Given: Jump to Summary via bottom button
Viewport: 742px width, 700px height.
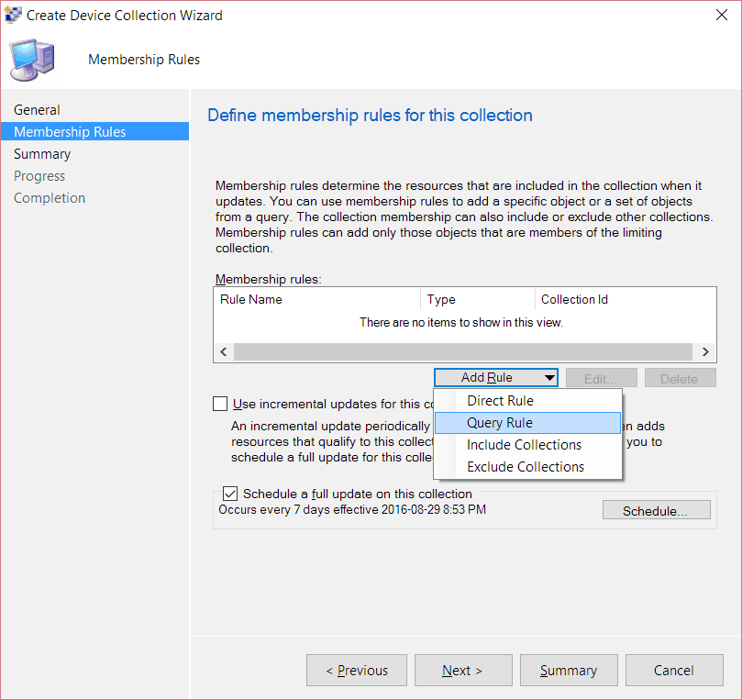Looking at the screenshot, I should 569,670.
